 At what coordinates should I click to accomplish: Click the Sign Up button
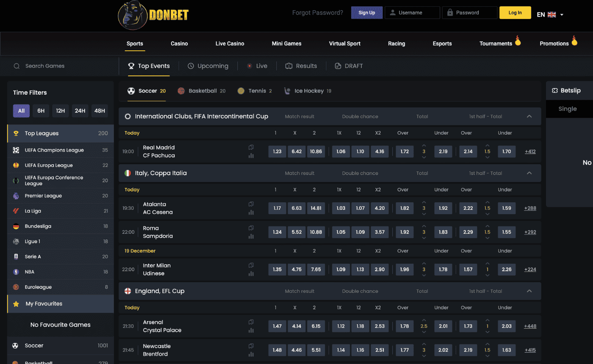pyautogui.click(x=367, y=13)
